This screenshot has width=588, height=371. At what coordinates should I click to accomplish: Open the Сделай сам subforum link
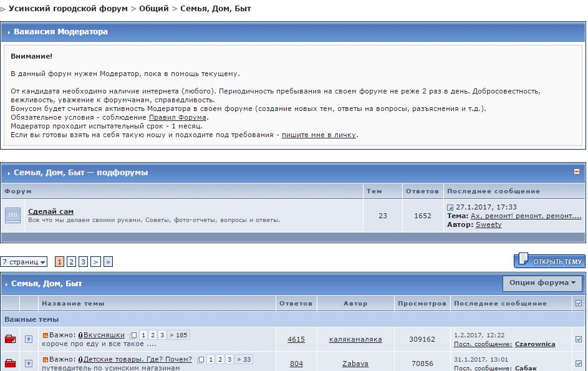point(51,211)
